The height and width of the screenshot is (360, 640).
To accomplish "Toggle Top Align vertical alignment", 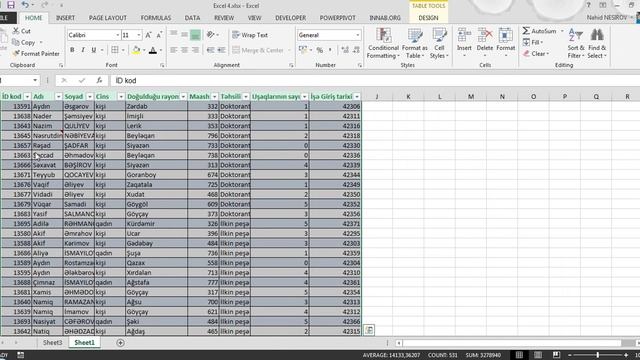I will point(173,35).
